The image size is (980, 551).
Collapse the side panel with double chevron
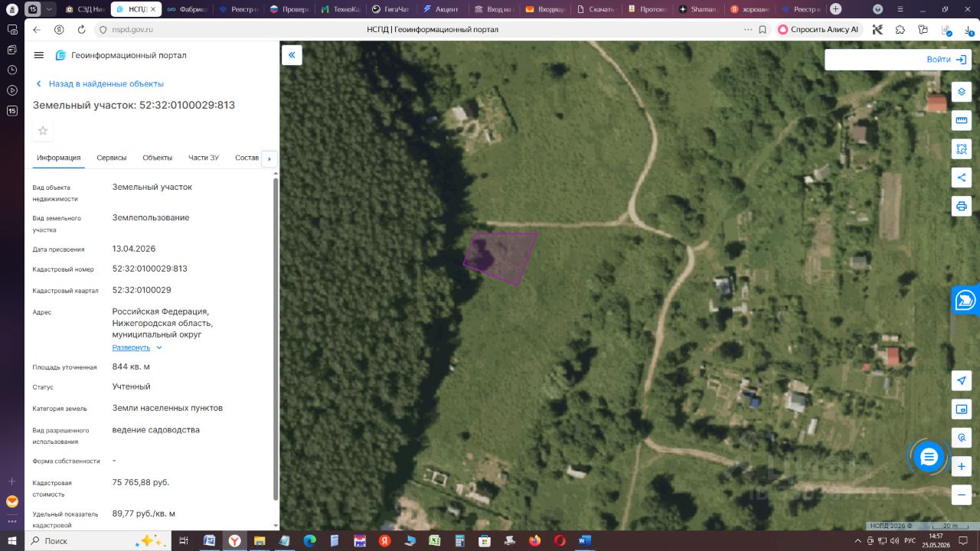pyautogui.click(x=292, y=55)
